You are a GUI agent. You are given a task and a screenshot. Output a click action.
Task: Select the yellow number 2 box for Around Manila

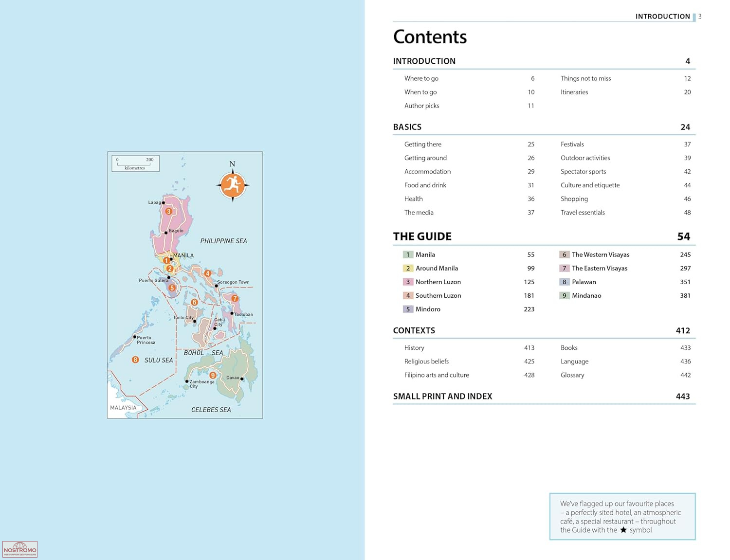[x=408, y=268]
